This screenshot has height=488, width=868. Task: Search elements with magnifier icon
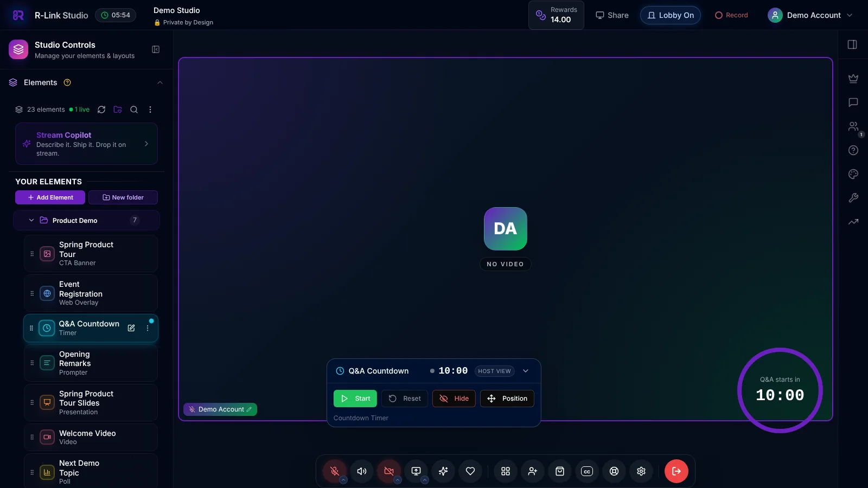(134, 110)
